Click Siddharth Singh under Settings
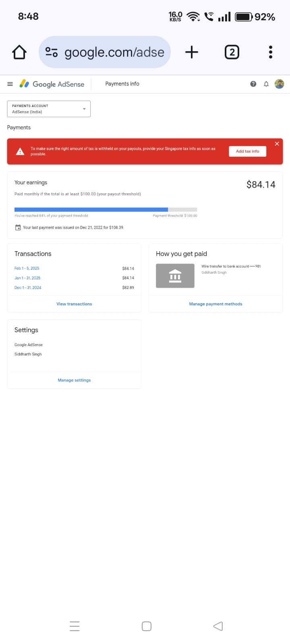The height and width of the screenshot is (644, 290). pos(28,354)
